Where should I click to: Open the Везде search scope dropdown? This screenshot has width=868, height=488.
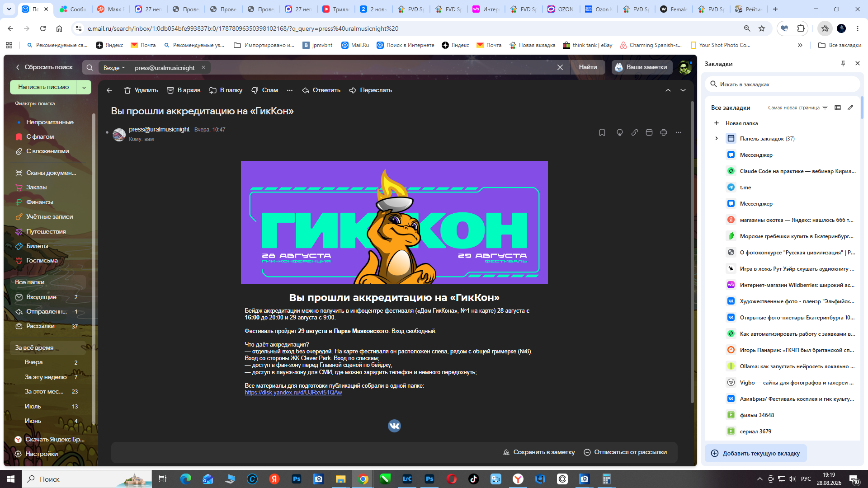(114, 68)
